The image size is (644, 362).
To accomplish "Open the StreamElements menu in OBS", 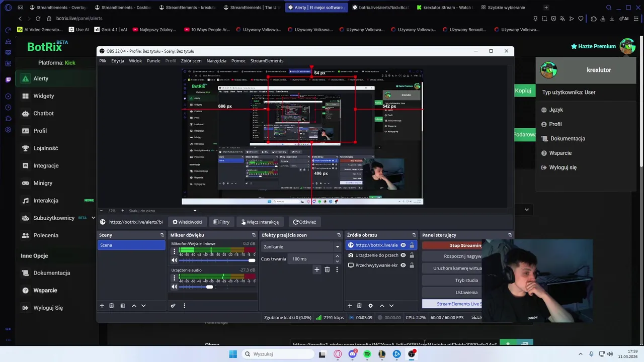I will coord(267,61).
